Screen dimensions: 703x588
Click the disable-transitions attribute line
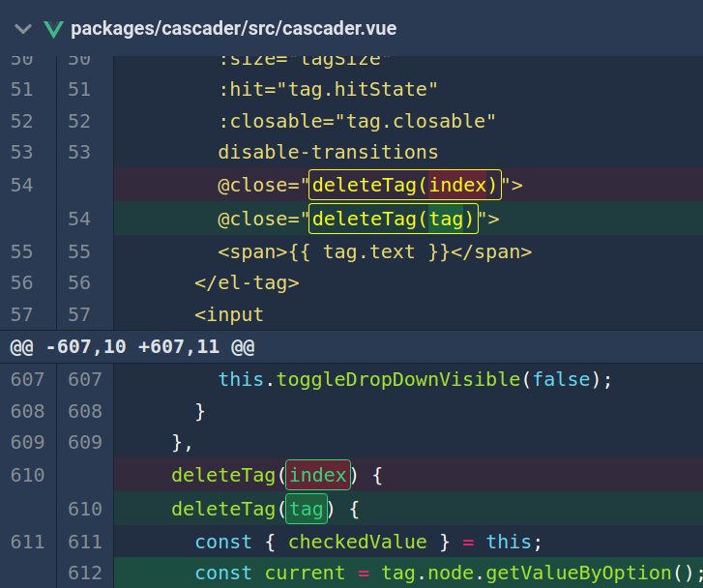click(x=328, y=152)
